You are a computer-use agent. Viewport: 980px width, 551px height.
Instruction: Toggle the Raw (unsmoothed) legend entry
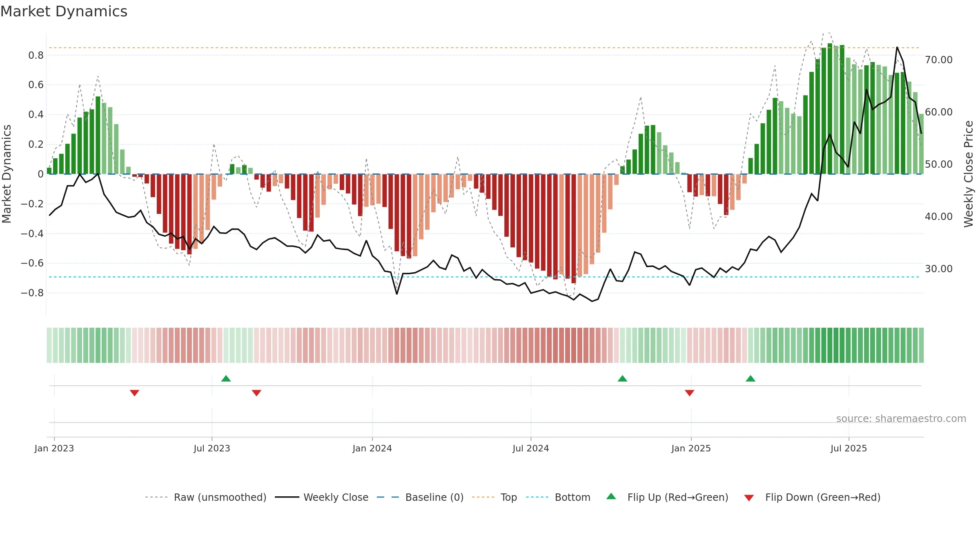205,497
